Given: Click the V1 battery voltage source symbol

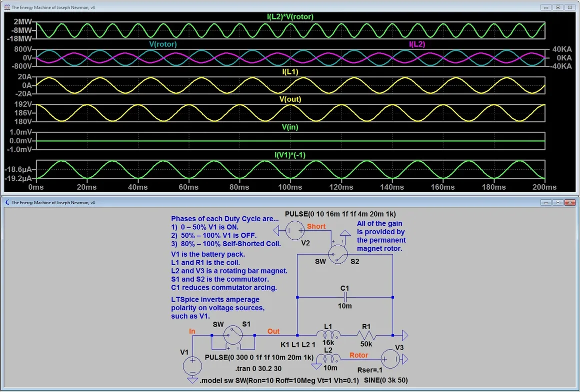Looking at the screenshot, I should [x=191, y=366].
